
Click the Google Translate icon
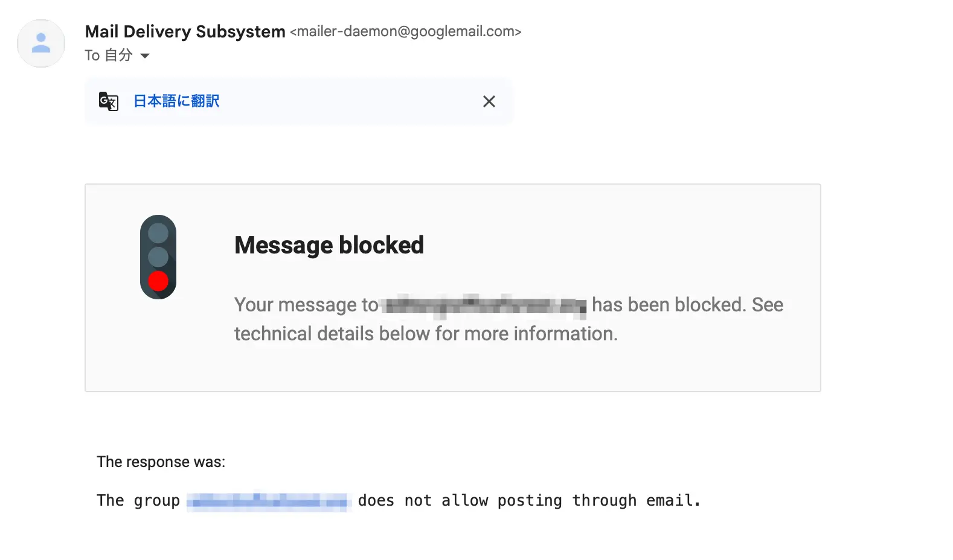[x=109, y=101]
